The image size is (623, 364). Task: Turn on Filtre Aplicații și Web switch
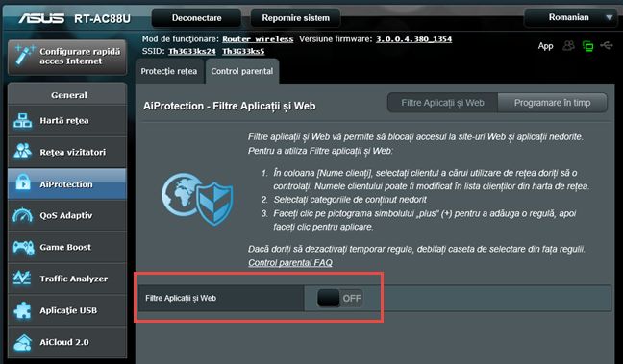click(340, 298)
